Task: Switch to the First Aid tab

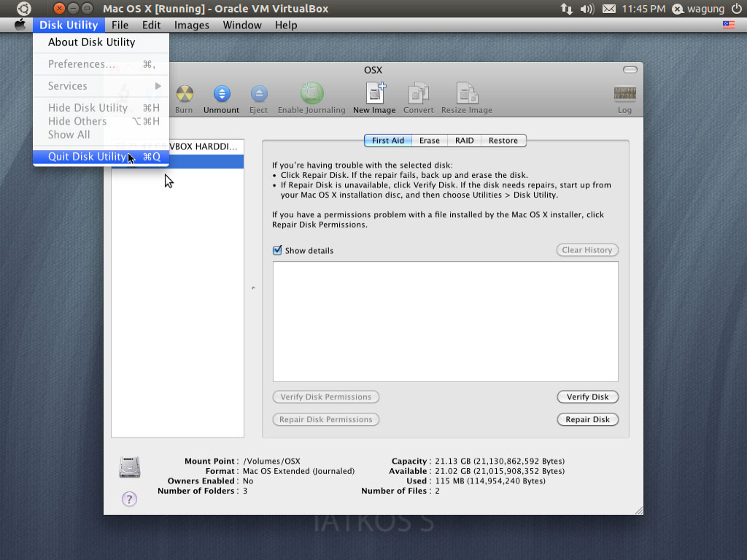Action: pyautogui.click(x=388, y=141)
